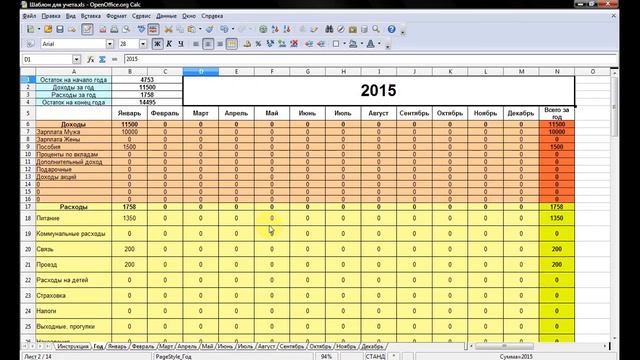Open the Page Preview icon
640x360 pixels.
click(x=126, y=29)
